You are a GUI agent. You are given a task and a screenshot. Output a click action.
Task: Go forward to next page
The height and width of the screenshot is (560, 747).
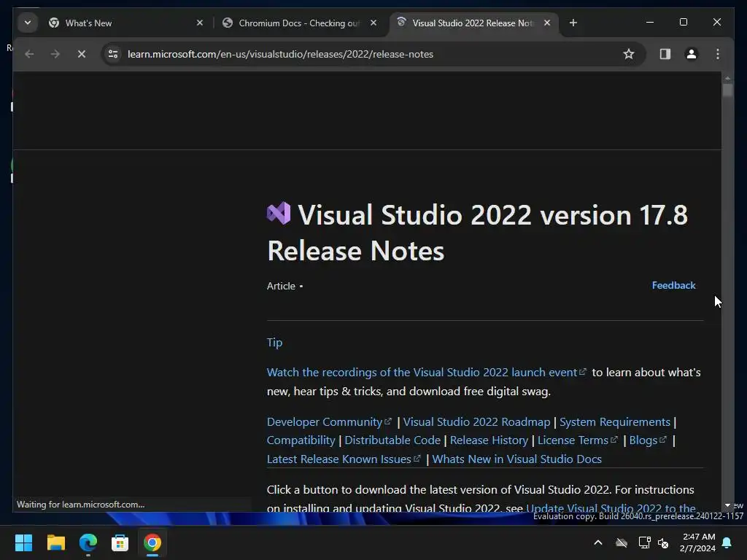(x=55, y=54)
